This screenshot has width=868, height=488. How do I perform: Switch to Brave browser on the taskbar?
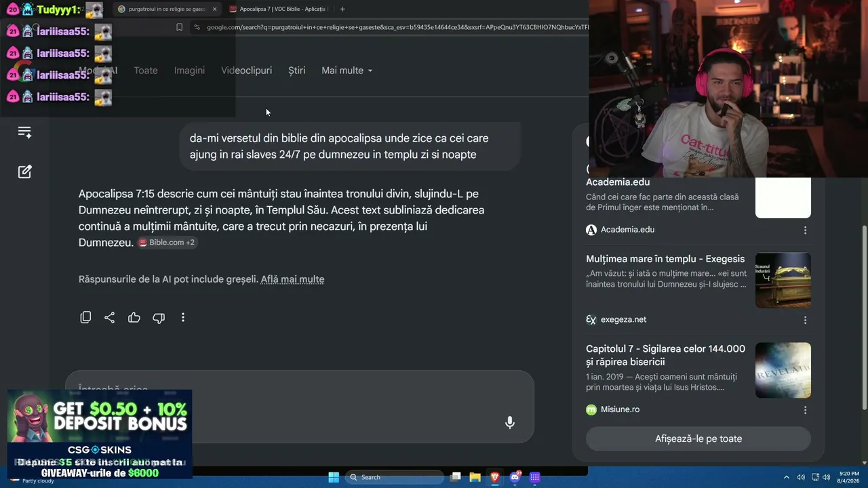click(x=495, y=477)
